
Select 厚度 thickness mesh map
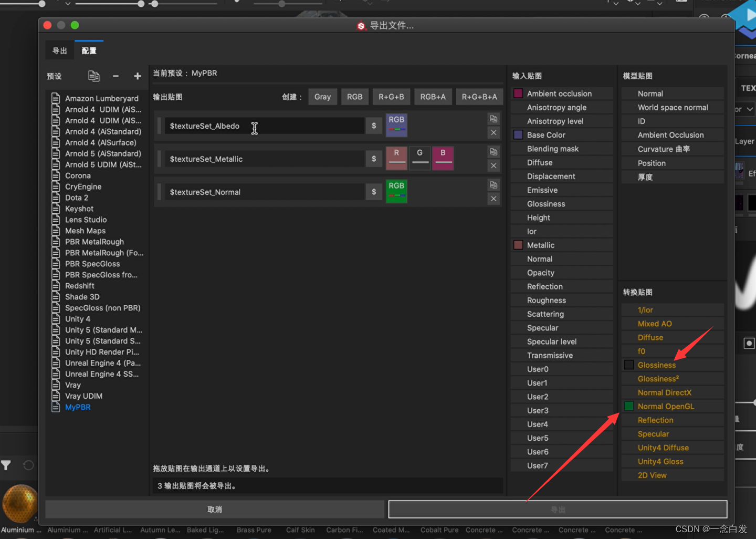coord(673,177)
